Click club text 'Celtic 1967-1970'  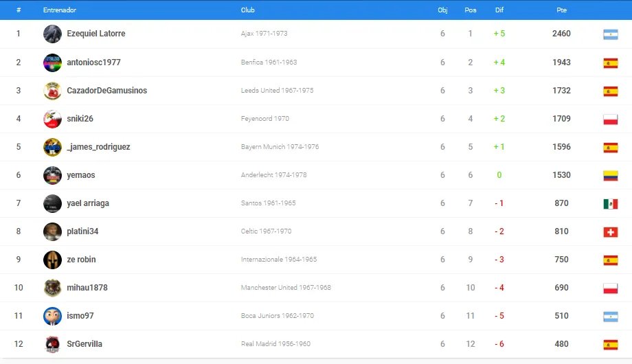tap(266, 231)
